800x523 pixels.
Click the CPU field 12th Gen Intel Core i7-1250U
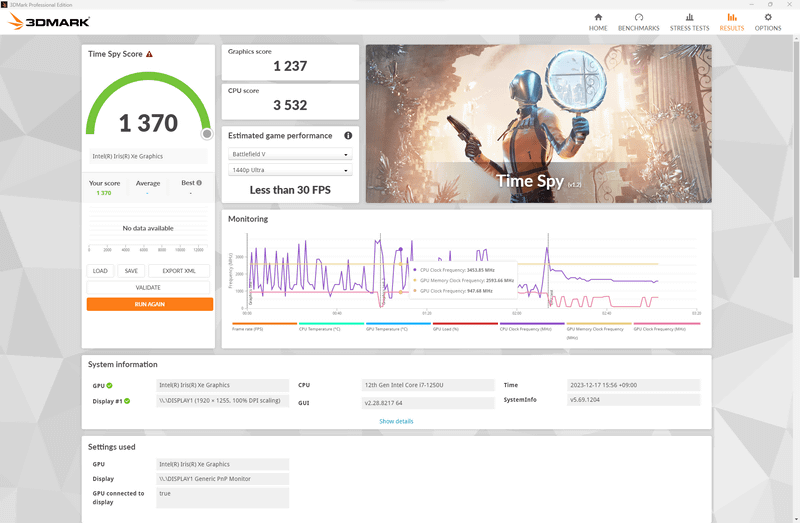coord(428,385)
